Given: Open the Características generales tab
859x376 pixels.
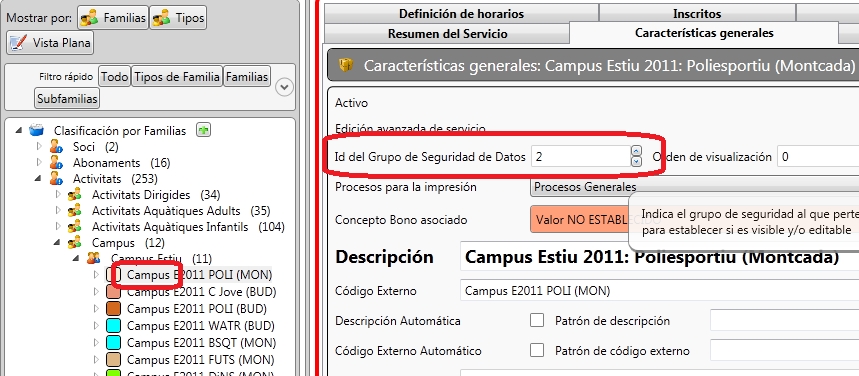Looking at the screenshot, I should (x=704, y=33).
